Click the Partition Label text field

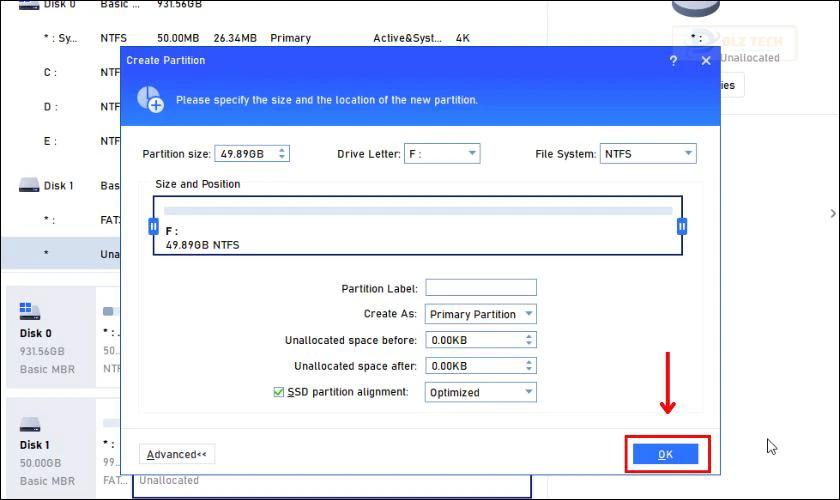[x=481, y=287]
